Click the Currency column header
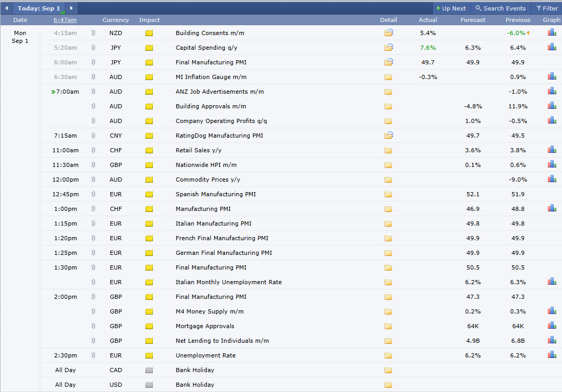The width and height of the screenshot is (562, 392). pos(116,20)
